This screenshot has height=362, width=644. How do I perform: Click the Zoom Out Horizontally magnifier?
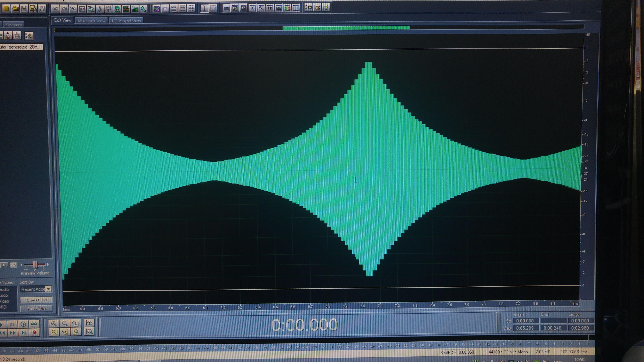pos(65,324)
